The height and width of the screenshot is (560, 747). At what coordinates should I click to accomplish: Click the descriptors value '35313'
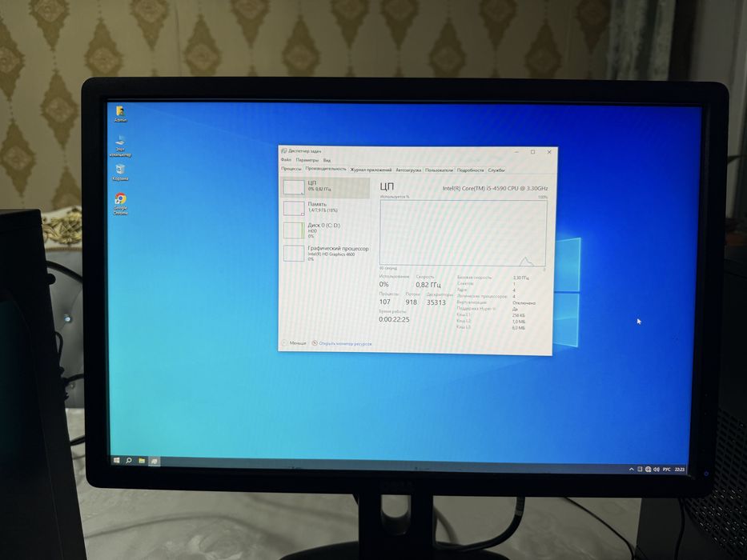436,302
